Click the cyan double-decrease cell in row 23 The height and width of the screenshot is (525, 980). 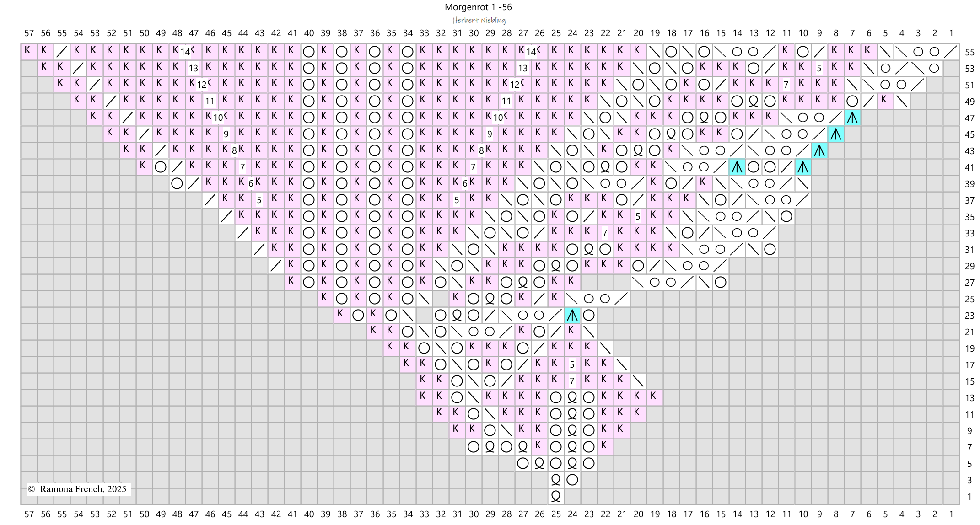[x=572, y=315]
